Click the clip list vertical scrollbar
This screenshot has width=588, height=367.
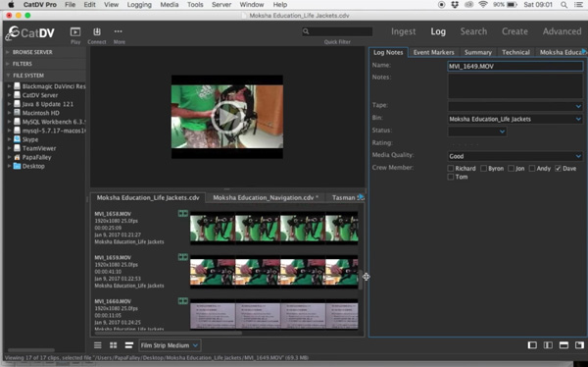pos(361,280)
